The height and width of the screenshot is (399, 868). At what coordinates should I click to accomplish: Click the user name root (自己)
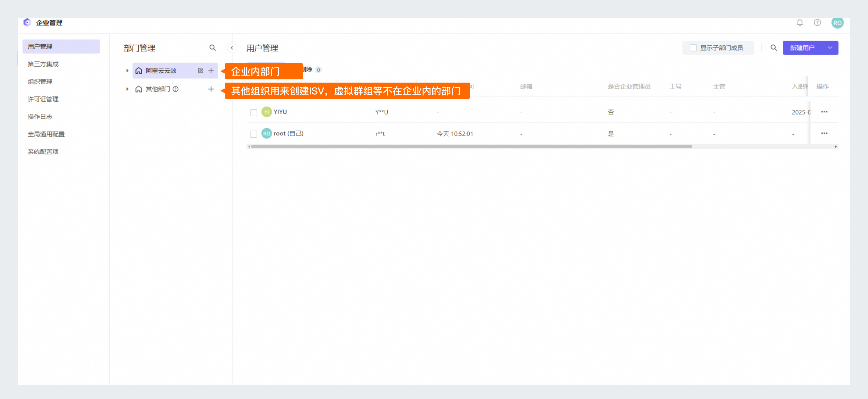[288, 133]
